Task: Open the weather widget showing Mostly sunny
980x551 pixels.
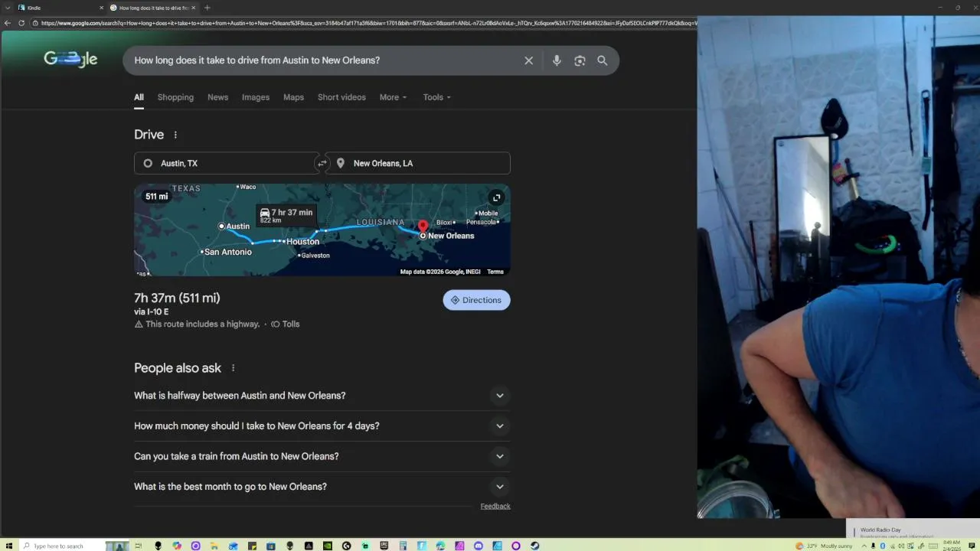Action: click(x=824, y=546)
